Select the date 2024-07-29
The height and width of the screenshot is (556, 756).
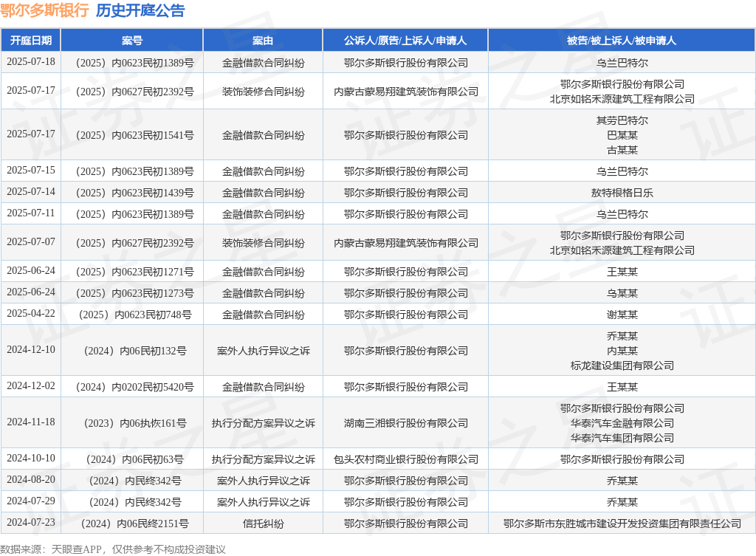pyautogui.click(x=31, y=501)
